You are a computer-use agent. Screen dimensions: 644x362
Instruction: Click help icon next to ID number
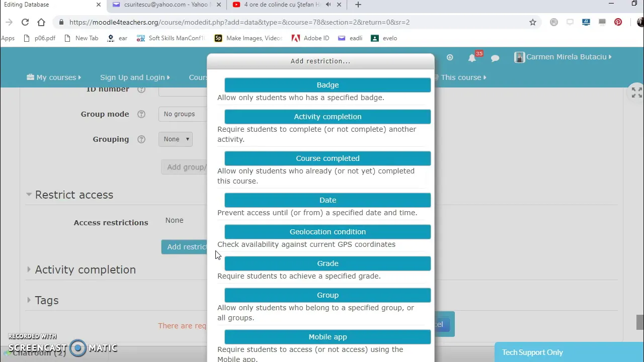tap(141, 89)
